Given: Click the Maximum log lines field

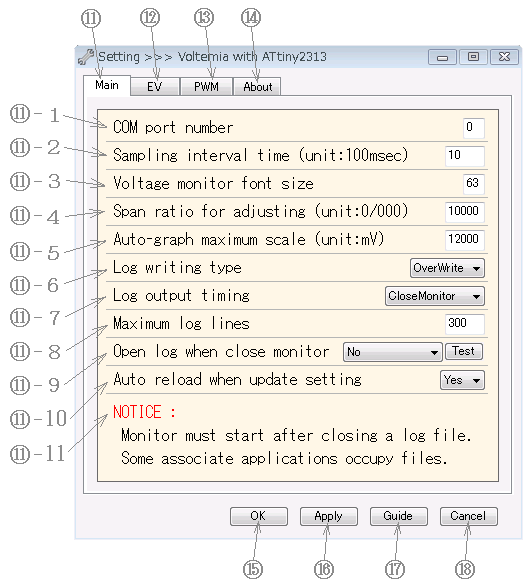Looking at the screenshot, I should [x=465, y=324].
